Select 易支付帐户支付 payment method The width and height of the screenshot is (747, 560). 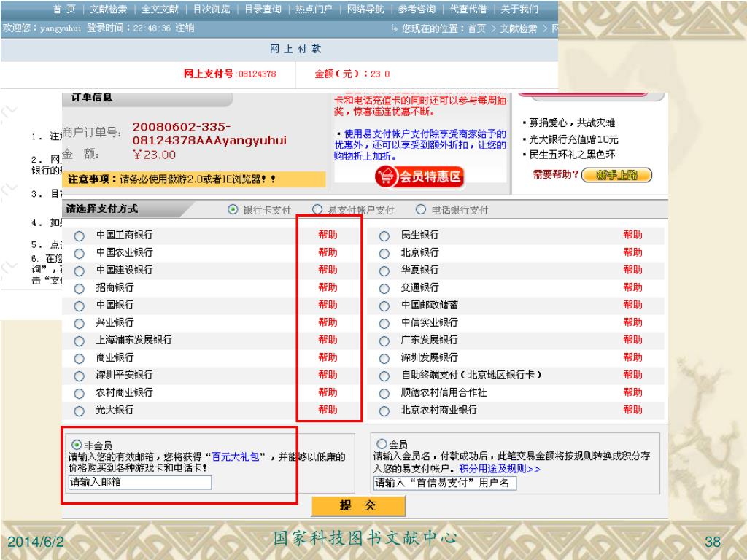(x=317, y=209)
